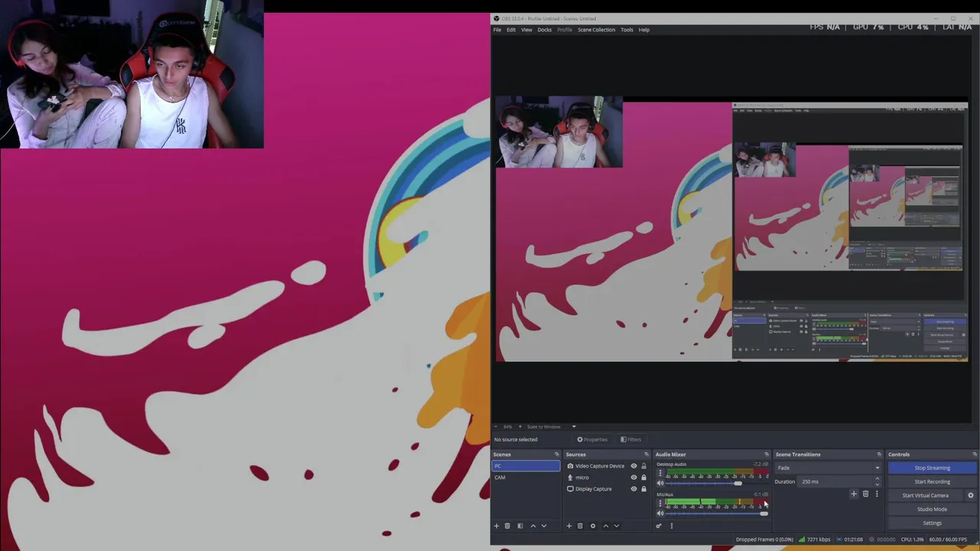This screenshot has height=551, width=980.
Task: Adjust the Mic/Aux volume slider
Action: [763, 513]
